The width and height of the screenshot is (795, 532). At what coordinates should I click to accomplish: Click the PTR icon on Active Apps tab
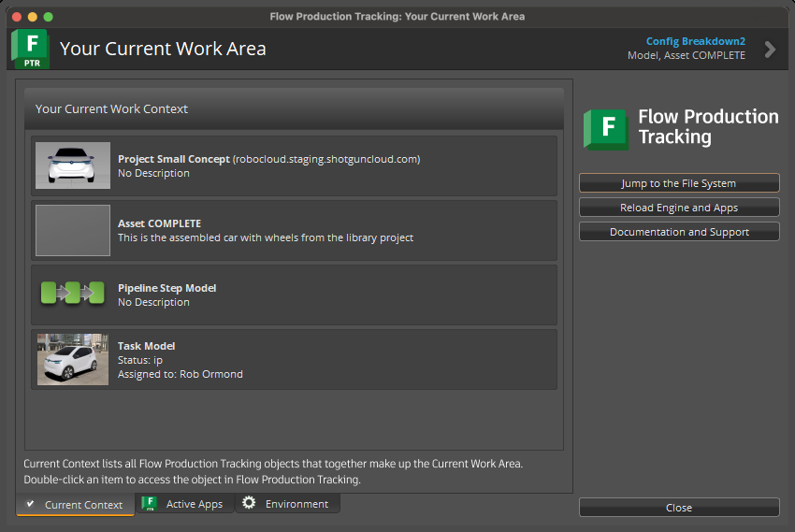click(x=150, y=503)
